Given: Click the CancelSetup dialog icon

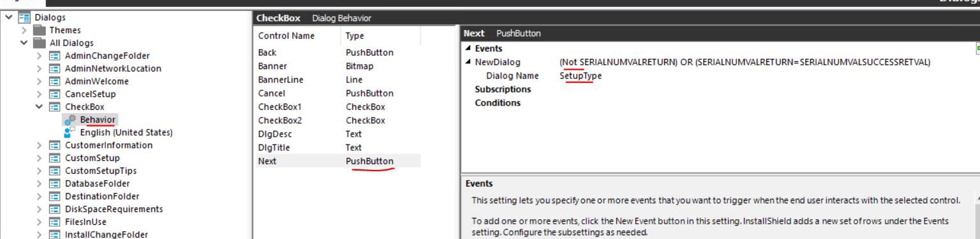Looking at the screenshot, I should (x=56, y=94).
